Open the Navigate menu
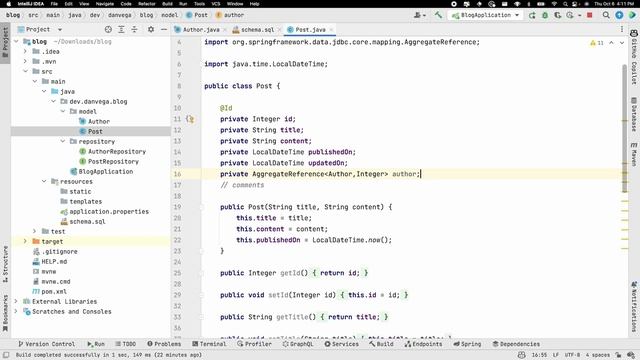Viewport: 640px width, 360px height. (x=105, y=4)
